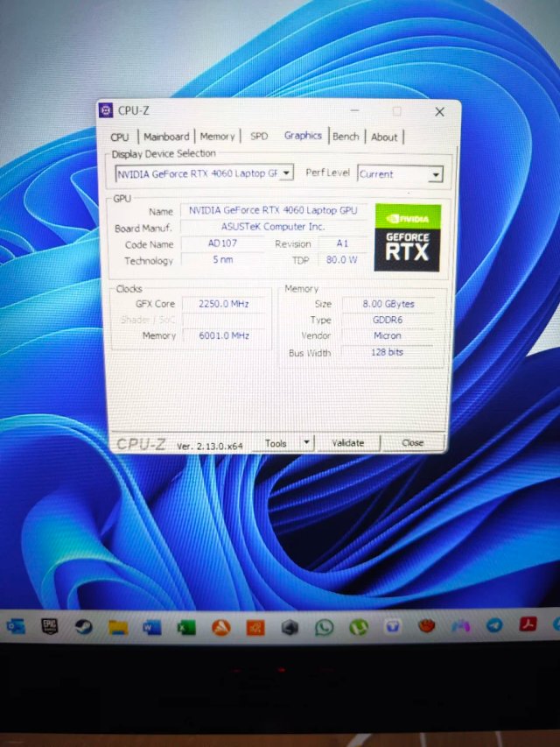This screenshot has height=747, width=560.
Task: Expand the Perf Level dropdown
Action: point(400,174)
